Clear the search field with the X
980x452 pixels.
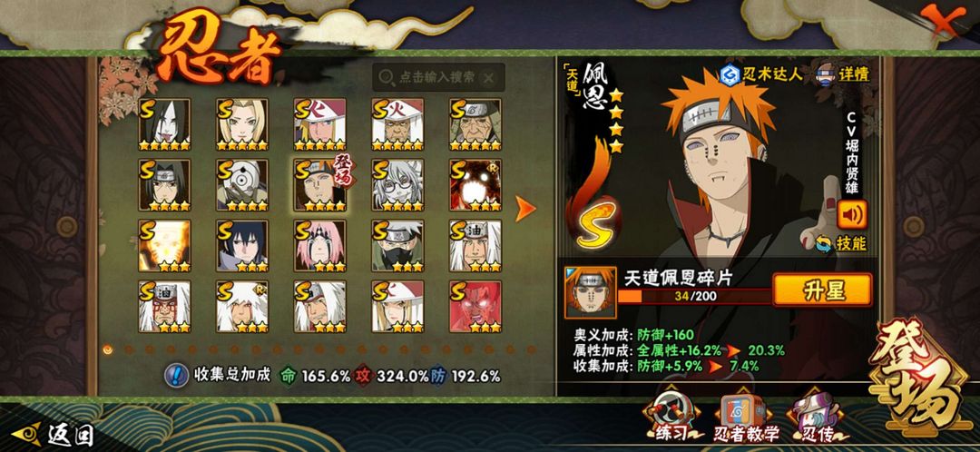pyautogui.click(x=489, y=78)
